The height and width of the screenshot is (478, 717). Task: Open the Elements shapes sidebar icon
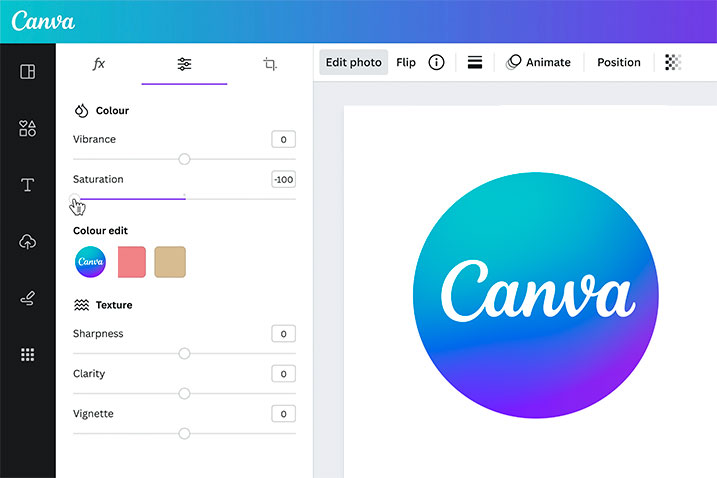[x=27, y=129]
